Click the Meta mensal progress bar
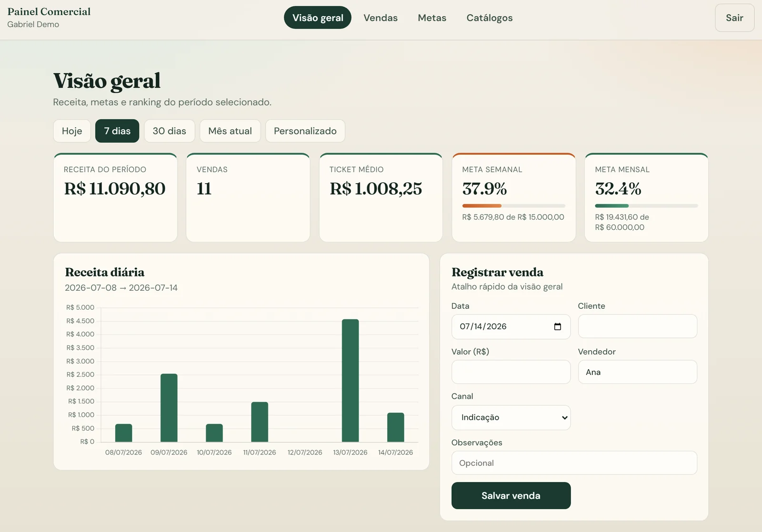The image size is (762, 532). (x=646, y=206)
